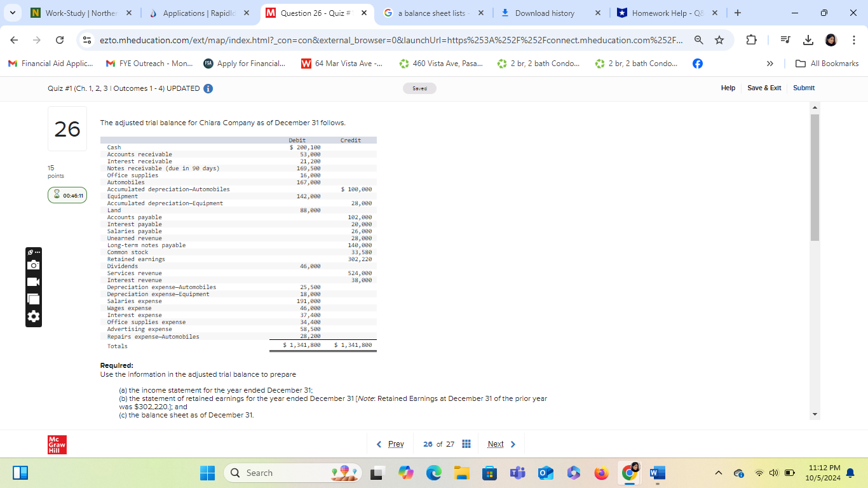
Task: Open the Windows notification bell
Action: click(850, 473)
